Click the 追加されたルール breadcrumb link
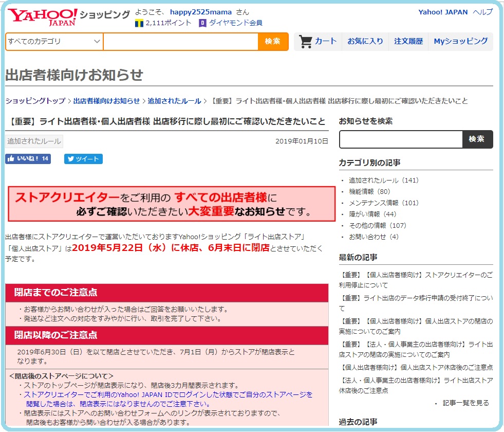This screenshot has width=504, height=432. tap(174, 101)
